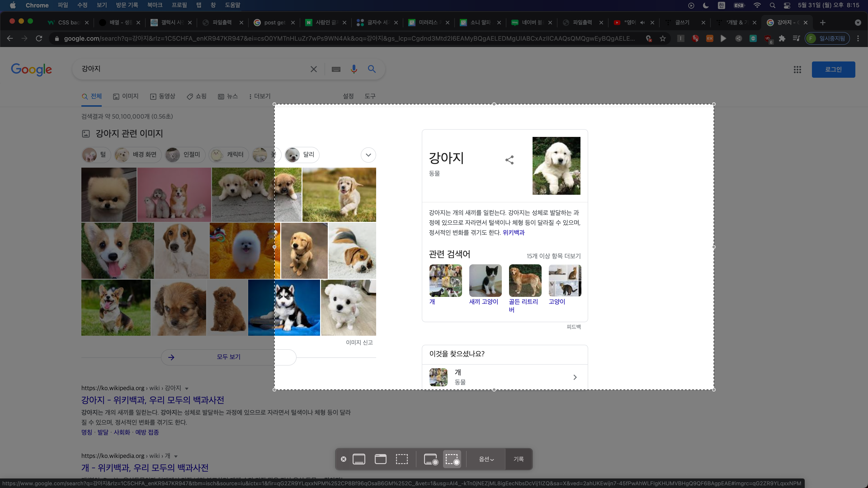
Task: Open the 옵션 dropdown in screenshot toolbar
Action: click(486, 459)
